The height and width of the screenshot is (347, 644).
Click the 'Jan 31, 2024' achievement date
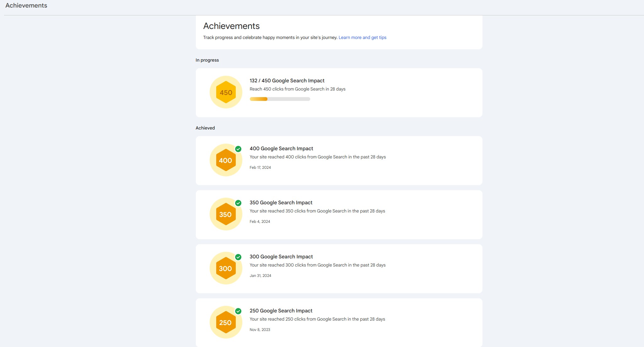[x=260, y=276]
